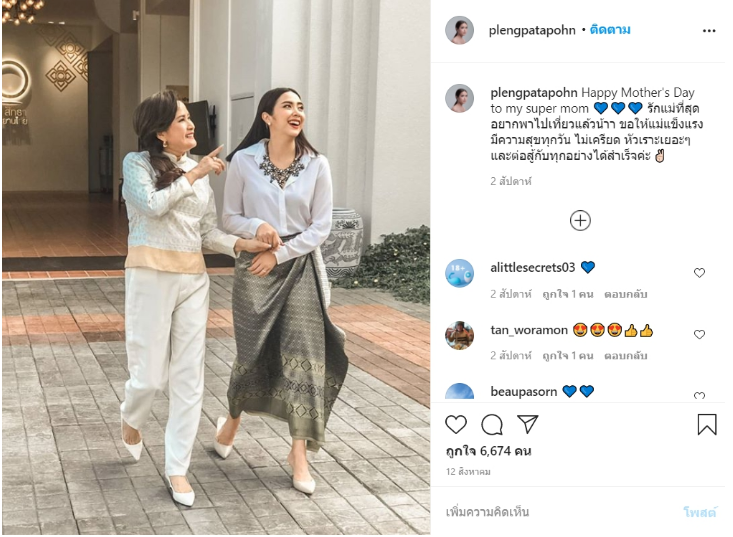Like the tan_woramon comment
Screen dimensions: 733x537
(x=699, y=335)
